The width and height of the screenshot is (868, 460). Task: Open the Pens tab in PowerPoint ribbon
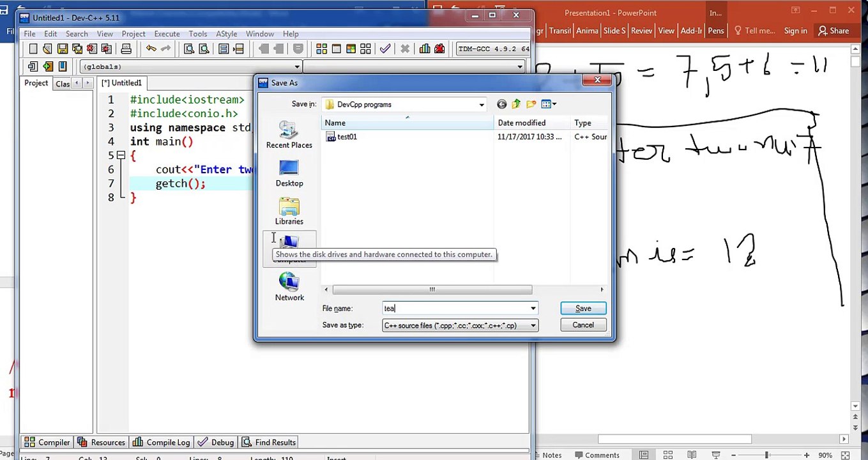[716, 31]
